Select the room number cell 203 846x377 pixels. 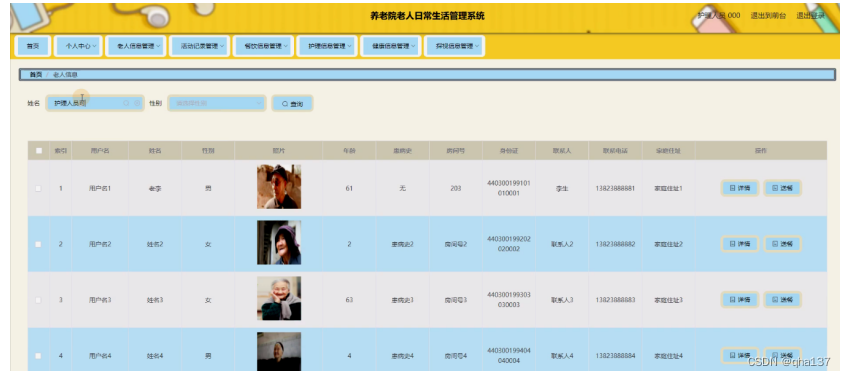click(x=455, y=188)
